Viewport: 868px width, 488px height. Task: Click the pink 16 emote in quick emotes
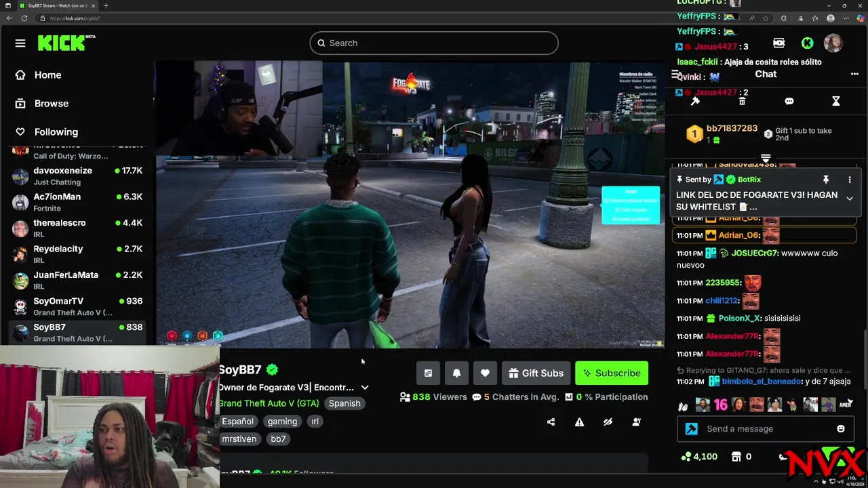pos(720,405)
